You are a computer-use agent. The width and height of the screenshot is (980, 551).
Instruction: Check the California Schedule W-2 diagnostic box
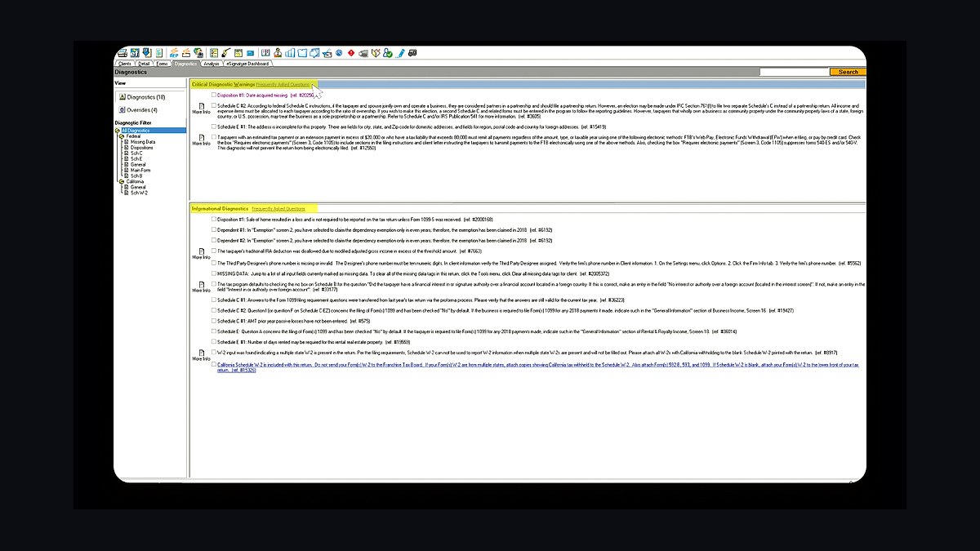point(214,364)
